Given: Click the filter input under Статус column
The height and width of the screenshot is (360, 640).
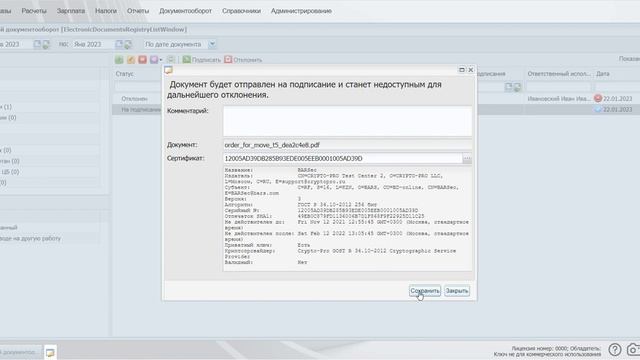Looking at the screenshot, I should pos(139,87).
